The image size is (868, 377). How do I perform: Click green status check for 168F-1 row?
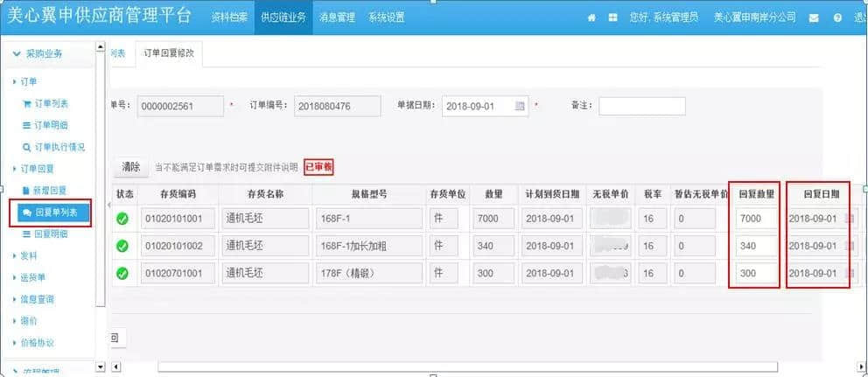point(122,219)
